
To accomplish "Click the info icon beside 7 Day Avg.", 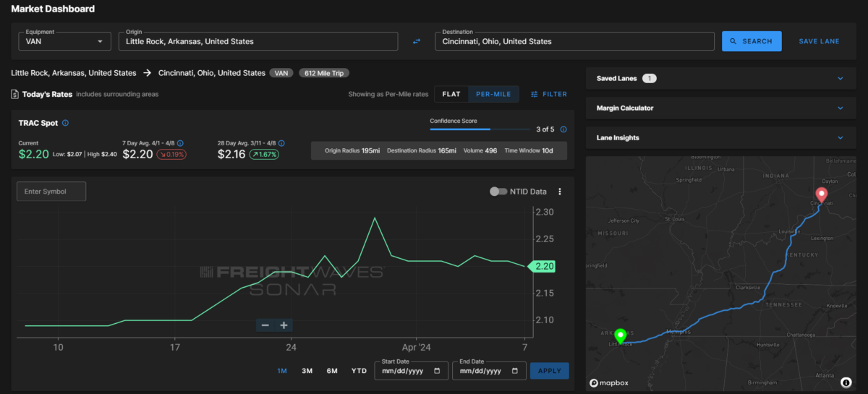I will click(180, 143).
